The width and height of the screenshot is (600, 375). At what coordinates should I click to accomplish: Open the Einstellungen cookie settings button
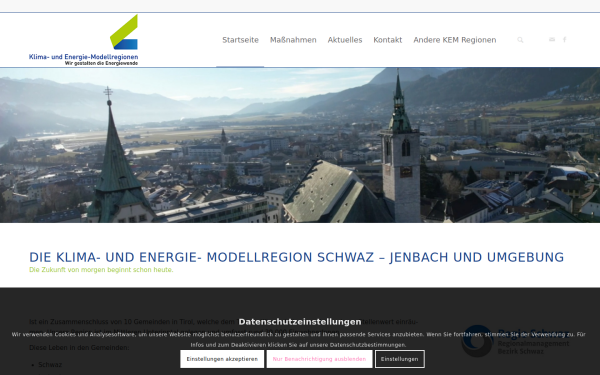(399, 359)
